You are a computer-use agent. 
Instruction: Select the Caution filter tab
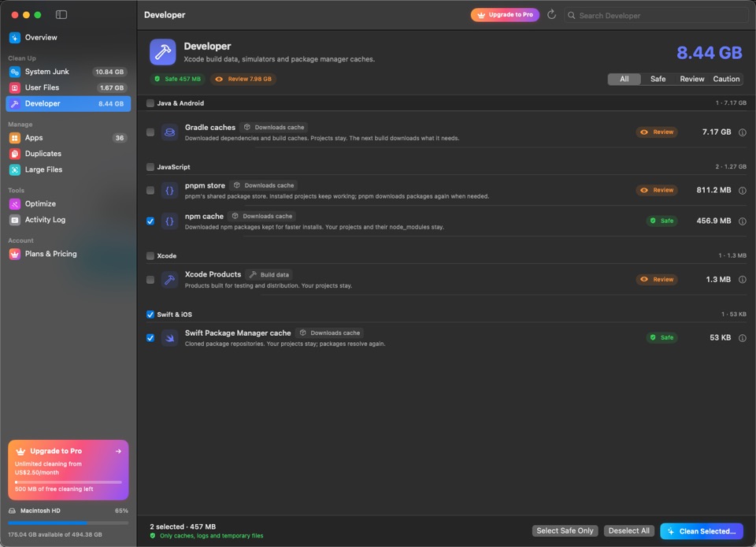pyautogui.click(x=726, y=79)
